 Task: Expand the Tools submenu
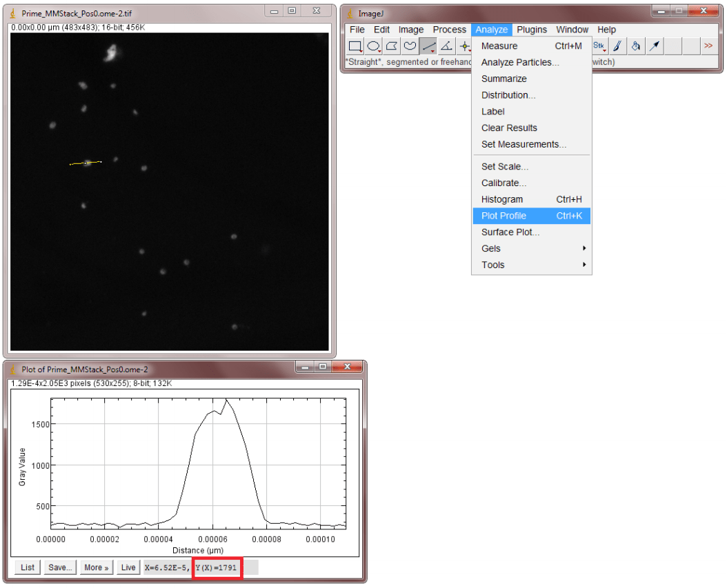531,265
